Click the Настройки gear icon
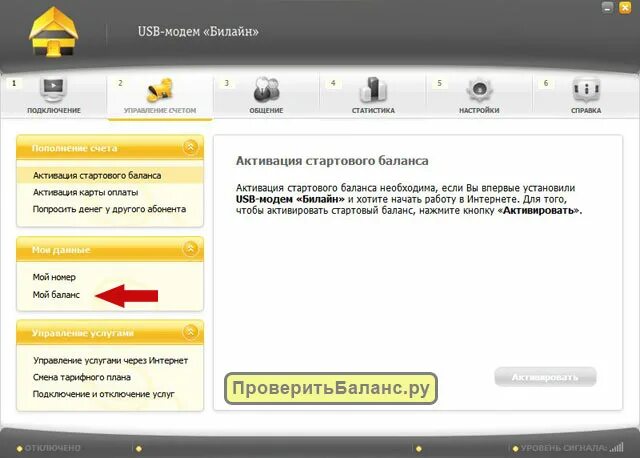Viewport: 640px width, 458px height. pos(479,89)
